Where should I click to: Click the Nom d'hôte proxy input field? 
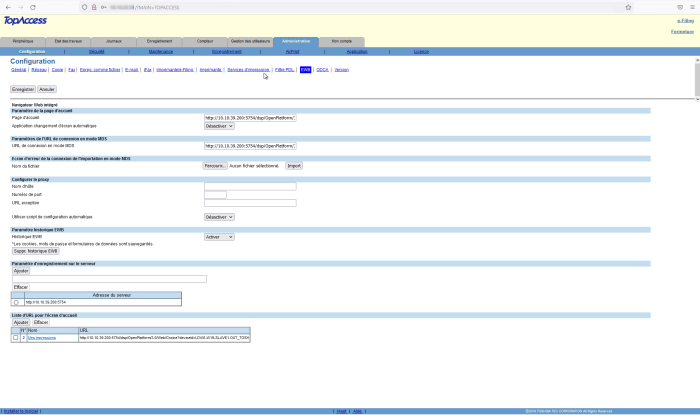(x=250, y=186)
